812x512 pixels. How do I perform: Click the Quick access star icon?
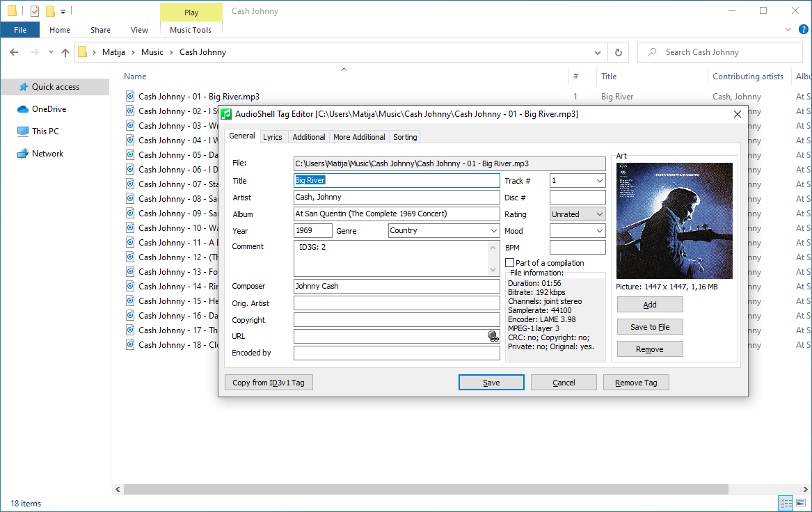click(x=23, y=87)
